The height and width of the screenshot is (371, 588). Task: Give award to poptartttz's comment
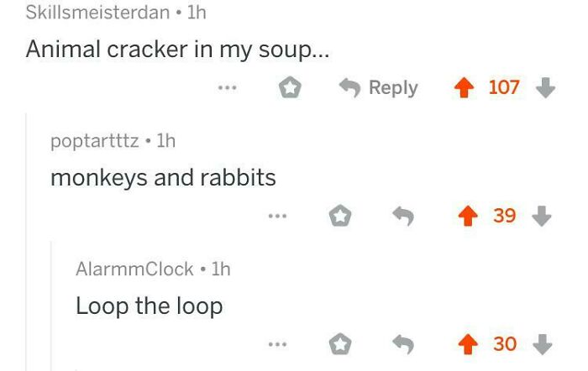pyautogui.click(x=340, y=216)
